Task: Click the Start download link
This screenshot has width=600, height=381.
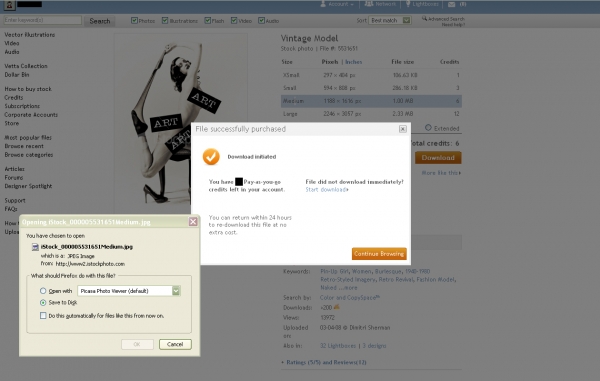Action: [x=327, y=190]
